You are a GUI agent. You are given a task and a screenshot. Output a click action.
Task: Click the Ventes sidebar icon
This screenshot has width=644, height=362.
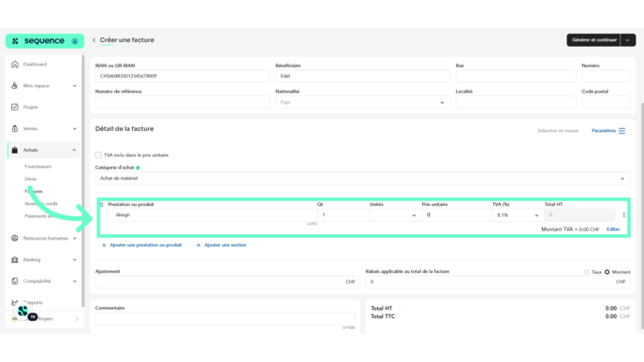[15, 128]
